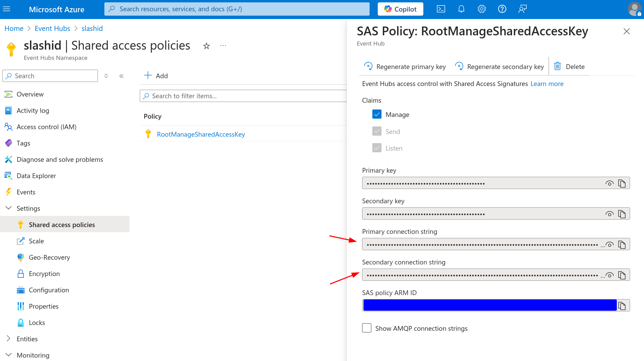Viewport: 644px width, 361px height.
Task: Reveal the Secondary key with eye icon
Action: point(609,214)
